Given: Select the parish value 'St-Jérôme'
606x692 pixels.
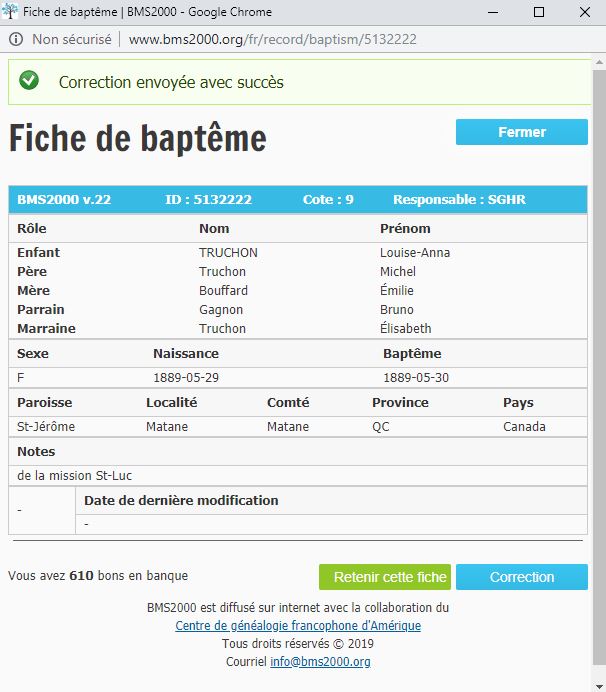Looking at the screenshot, I should (x=46, y=426).
